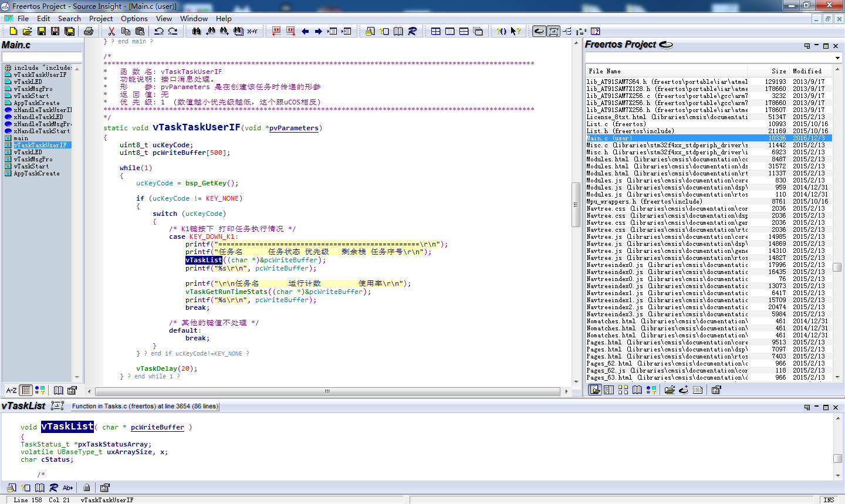Toggle the Context Window toolbar button
This screenshot has width=845, height=504.
[553, 31]
